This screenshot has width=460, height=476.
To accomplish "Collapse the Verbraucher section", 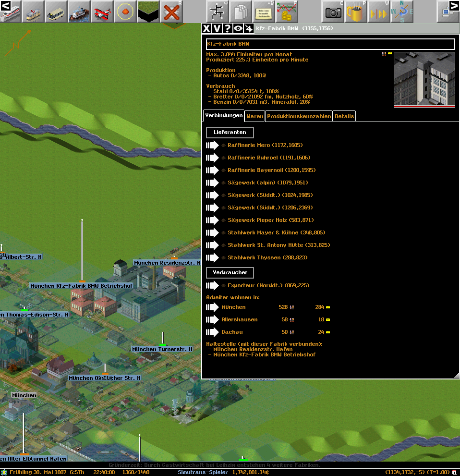I will pyautogui.click(x=230, y=272).
